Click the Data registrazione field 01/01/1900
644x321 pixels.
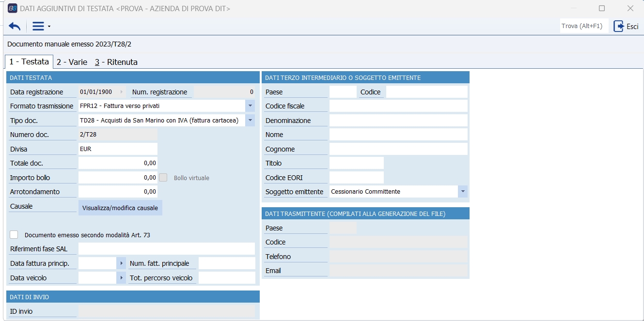tap(98, 92)
